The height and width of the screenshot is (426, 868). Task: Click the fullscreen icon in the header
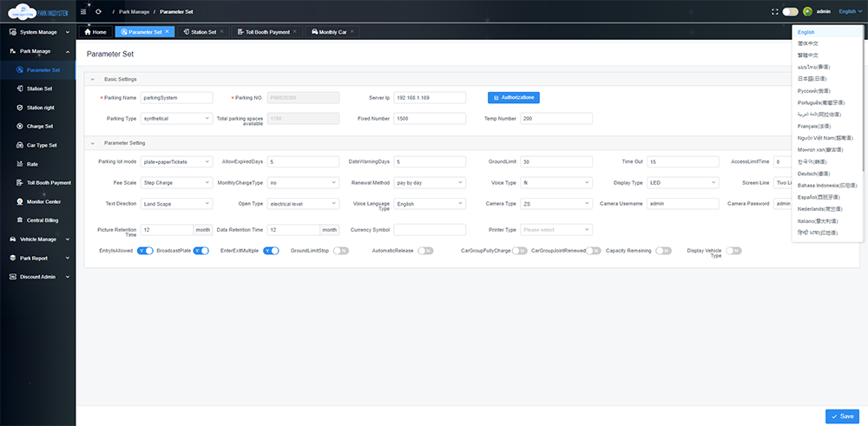coord(774,11)
